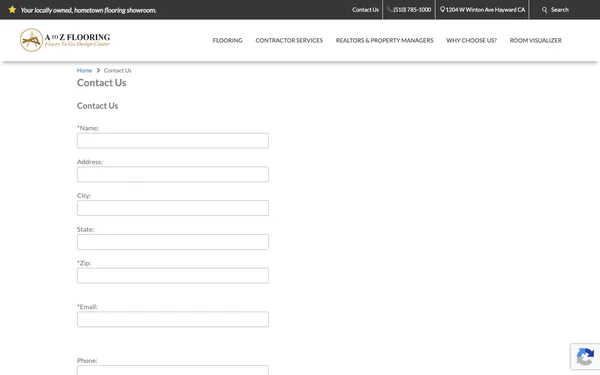Click the reCAPTCHA badge
The height and width of the screenshot is (375, 600).
(x=585, y=356)
